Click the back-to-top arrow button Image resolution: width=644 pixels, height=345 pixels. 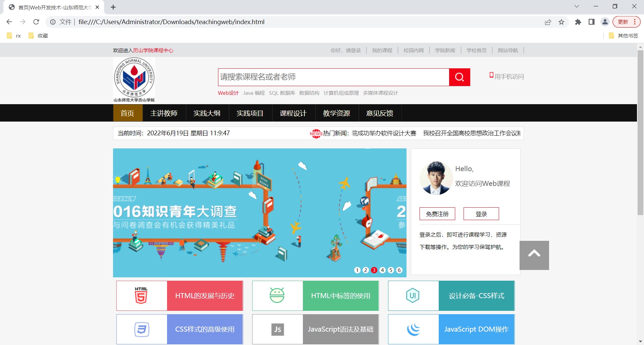coord(534,255)
